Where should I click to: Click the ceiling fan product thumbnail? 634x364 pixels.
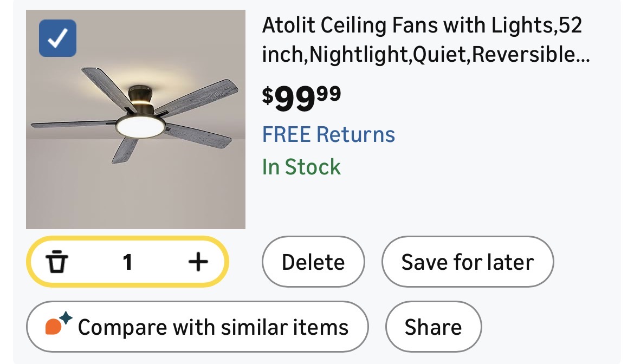point(135,120)
